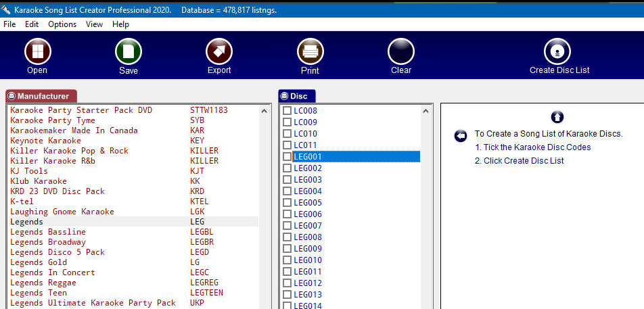The width and height of the screenshot is (644, 309).
Task: Tick the LEG010 checkbox
Action: click(x=287, y=260)
